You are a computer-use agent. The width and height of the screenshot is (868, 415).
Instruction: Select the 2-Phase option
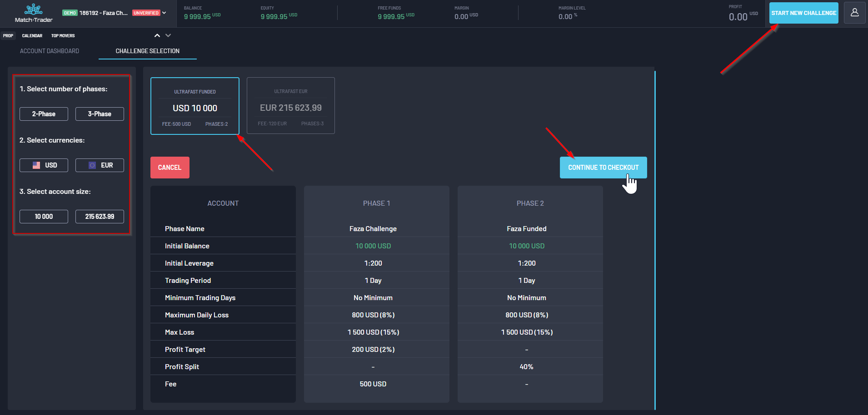point(44,114)
